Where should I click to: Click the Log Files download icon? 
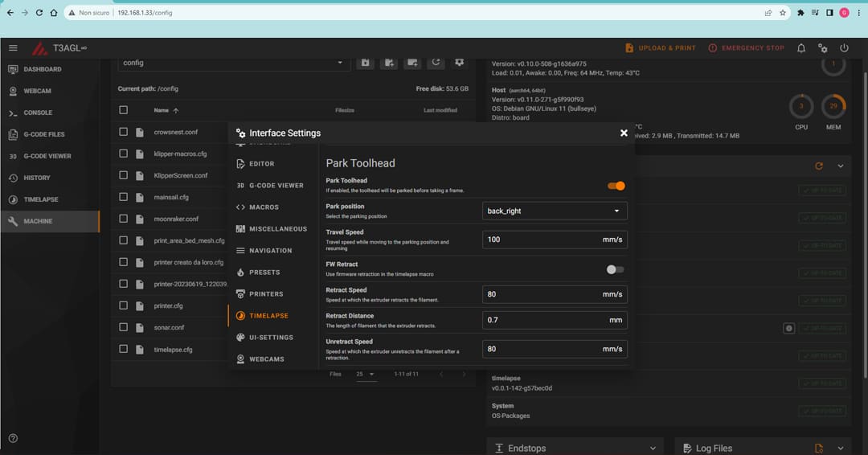pyautogui.click(x=819, y=449)
